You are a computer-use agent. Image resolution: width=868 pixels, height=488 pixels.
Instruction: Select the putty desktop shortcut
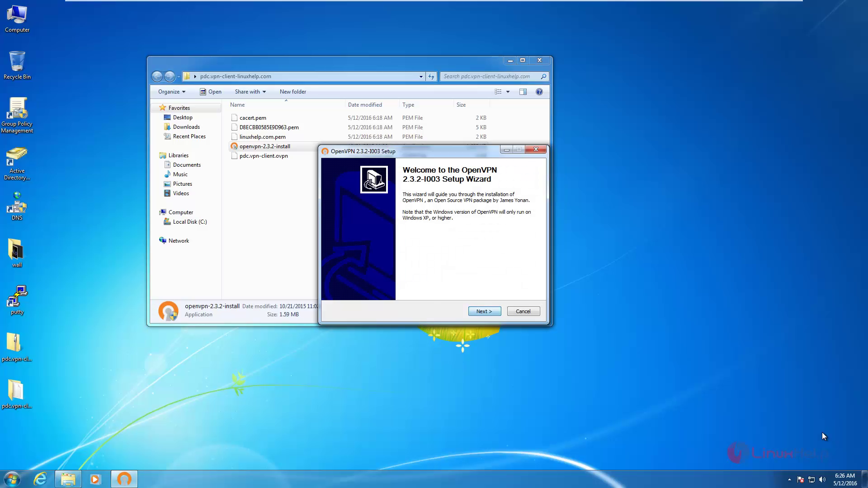coord(17,300)
